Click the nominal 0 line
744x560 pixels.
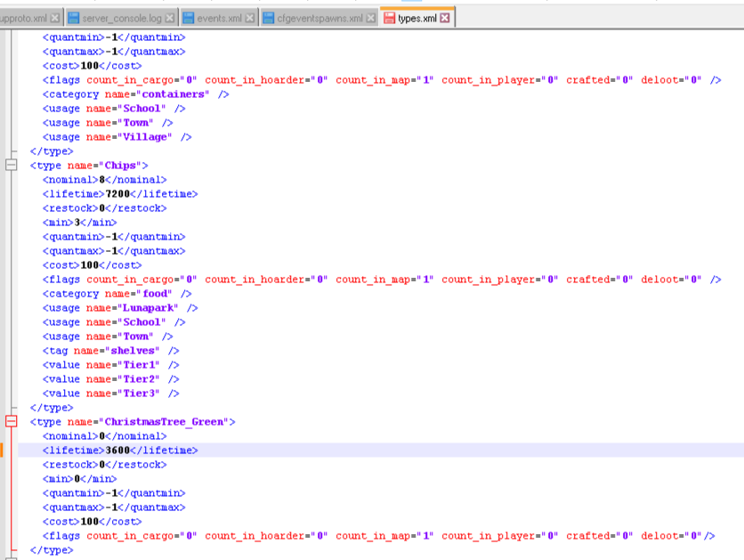104,436
